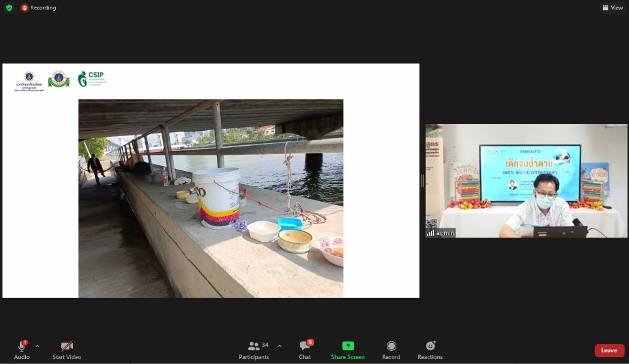The height and width of the screenshot is (364, 629).
Task: Expand the arrow next to Participants
Action: point(279,346)
